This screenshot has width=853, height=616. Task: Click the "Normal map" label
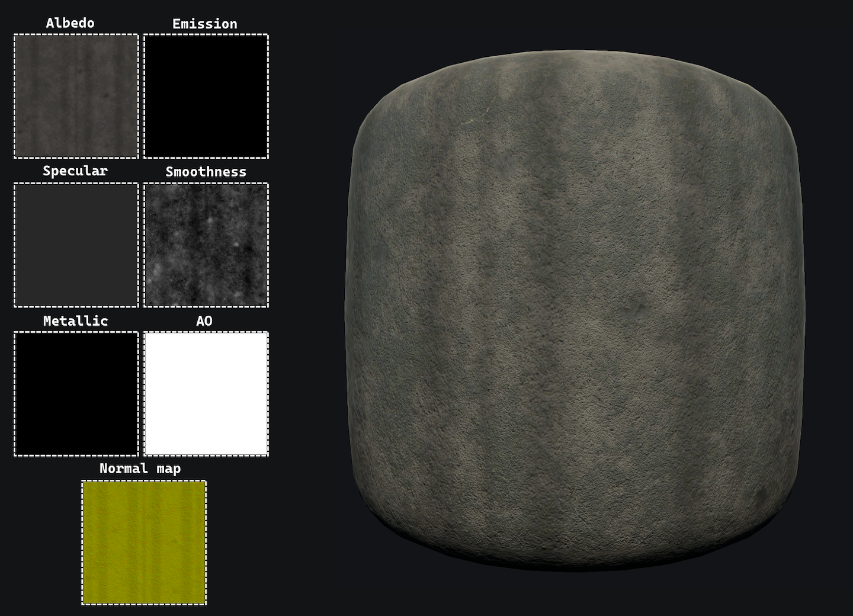140,469
